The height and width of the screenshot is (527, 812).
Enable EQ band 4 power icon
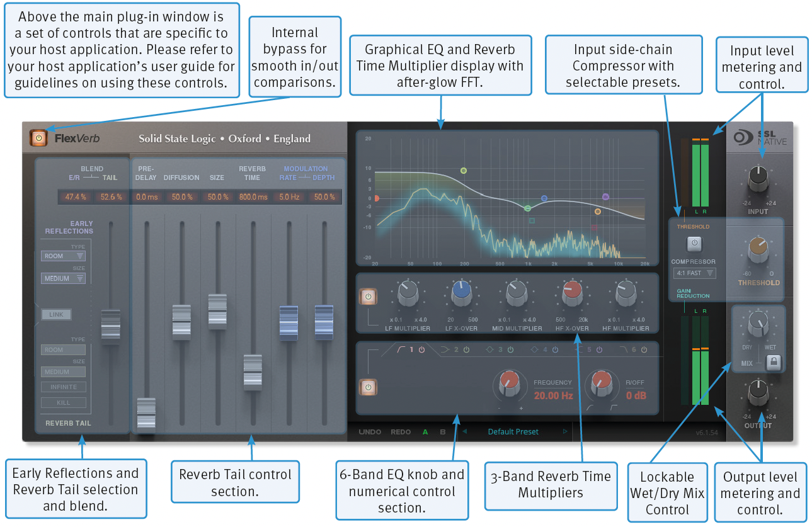click(555, 349)
